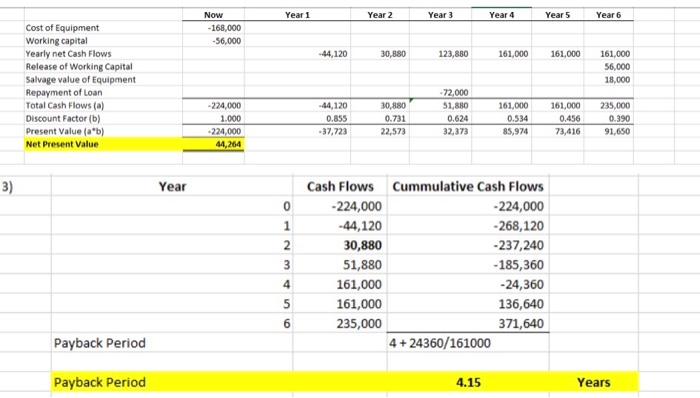Click the 56,000 working capital release value
This screenshot has width=700, height=398.
click(x=617, y=66)
